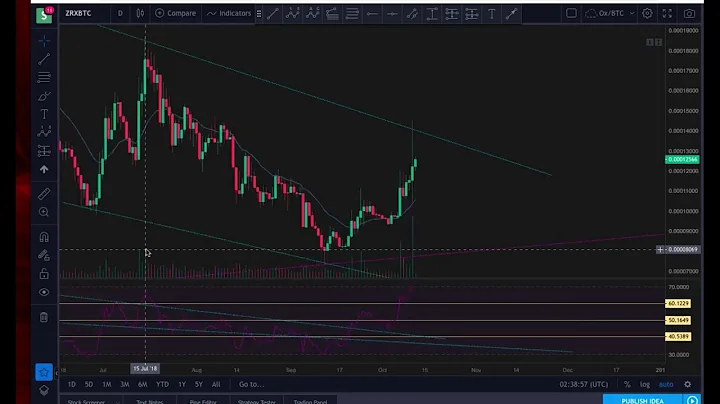Open the 0x/BTC saved layout dropdown

(609, 13)
